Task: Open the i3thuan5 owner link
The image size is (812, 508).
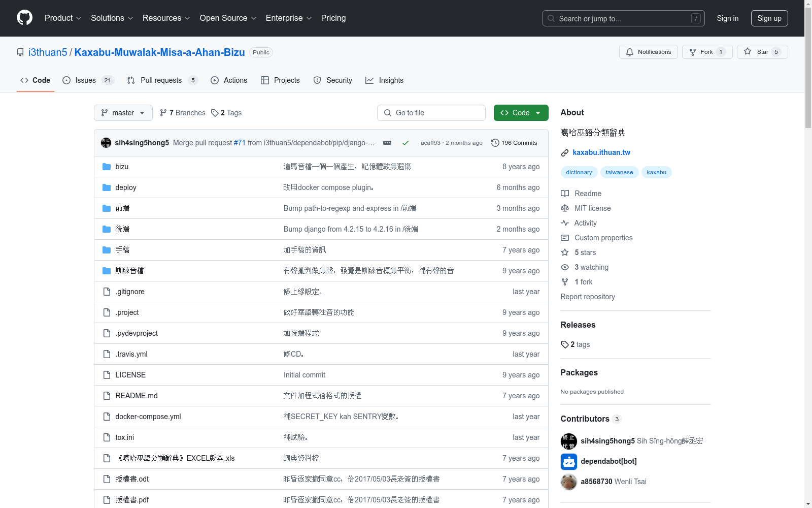Action: pos(48,52)
